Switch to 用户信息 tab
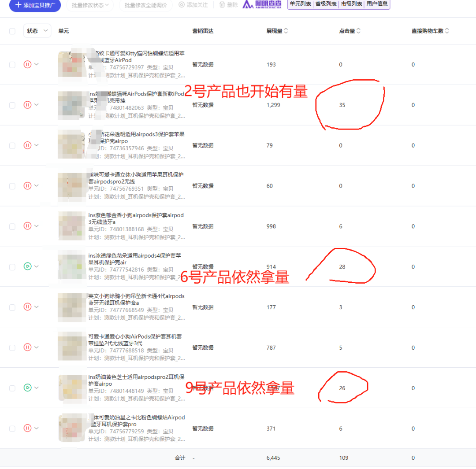The width and height of the screenshot is (476, 469). coord(377,4)
